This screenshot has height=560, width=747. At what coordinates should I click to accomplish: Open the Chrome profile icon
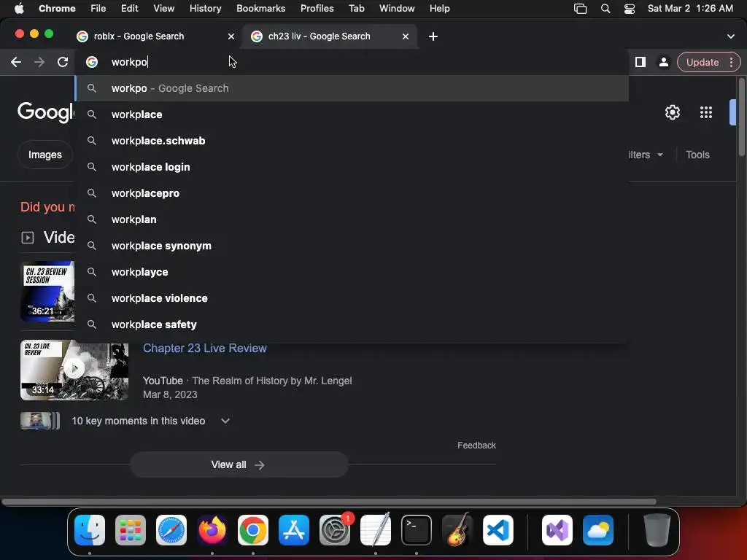point(663,62)
